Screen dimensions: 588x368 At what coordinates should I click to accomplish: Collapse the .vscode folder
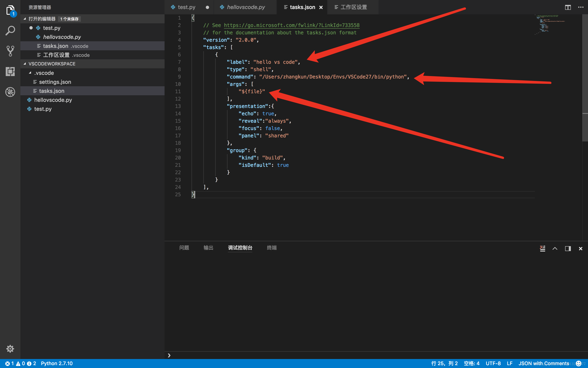(30, 73)
